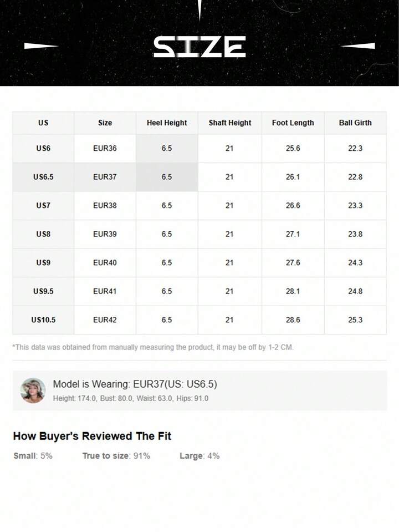Click the US9.5 row label
This screenshot has height=532, width=399.
[43, 291]
